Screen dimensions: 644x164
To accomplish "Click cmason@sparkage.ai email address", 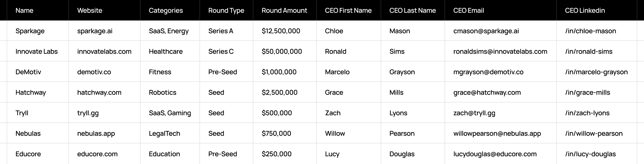I will pyautogui.click(x=486, y=31).
